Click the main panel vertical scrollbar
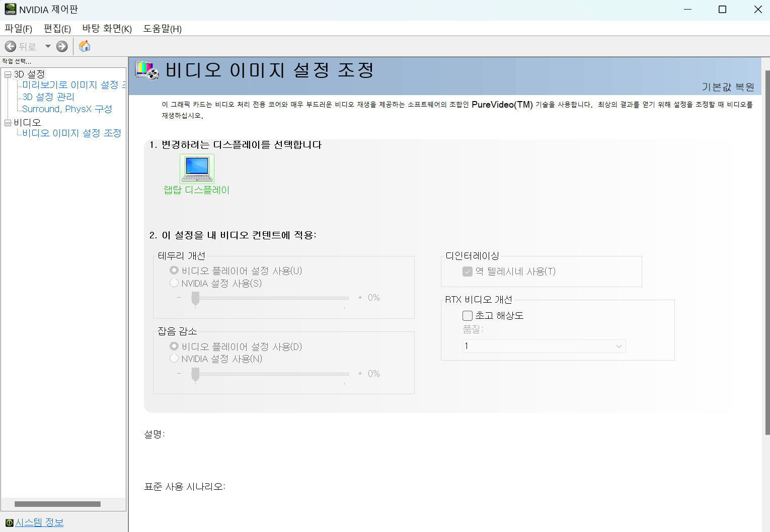 click(x=767, y=251)
